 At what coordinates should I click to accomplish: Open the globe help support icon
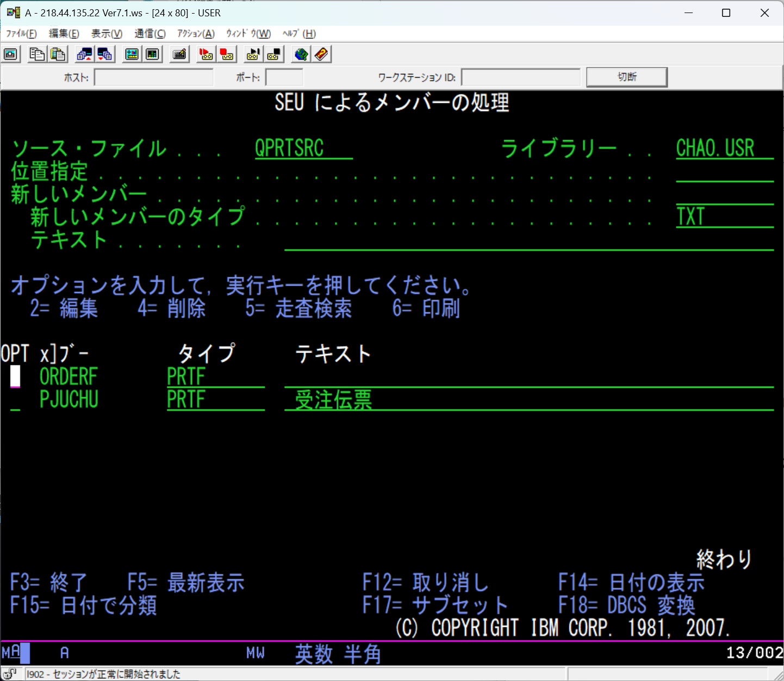[x=301, y=54]
